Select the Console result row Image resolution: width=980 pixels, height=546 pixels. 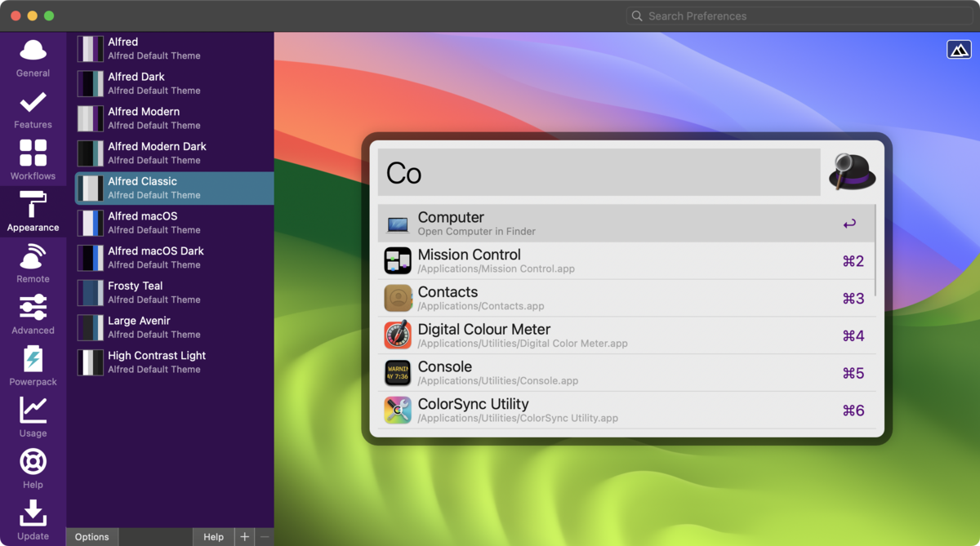point(626,373)
